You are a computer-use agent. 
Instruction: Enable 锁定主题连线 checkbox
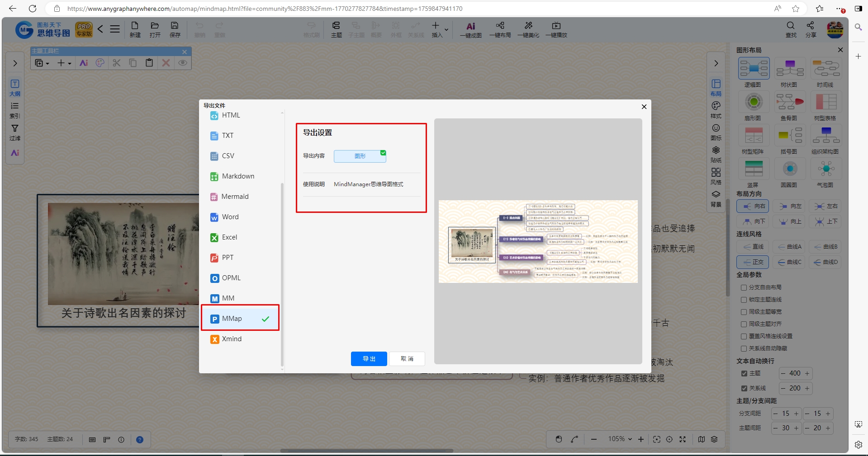click(744, 300)
